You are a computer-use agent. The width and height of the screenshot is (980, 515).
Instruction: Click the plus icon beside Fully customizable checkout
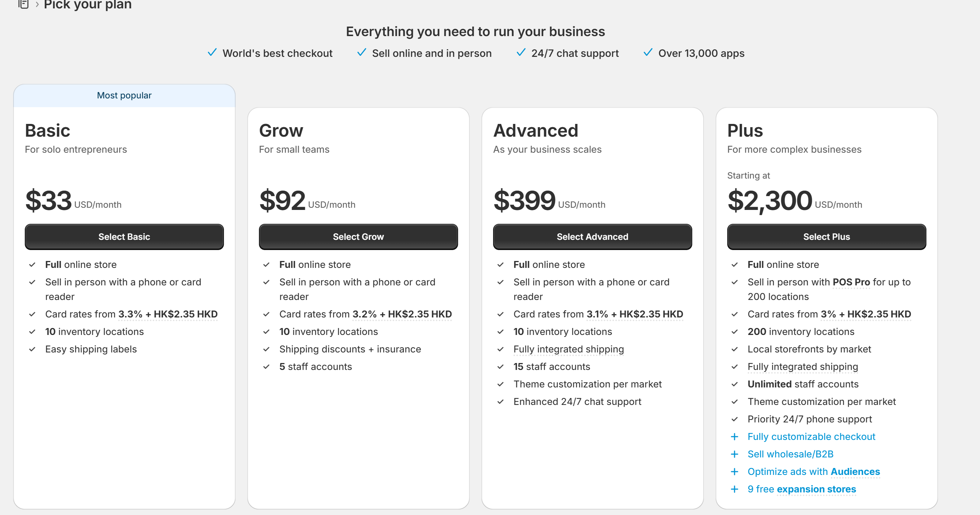[735, 437]
